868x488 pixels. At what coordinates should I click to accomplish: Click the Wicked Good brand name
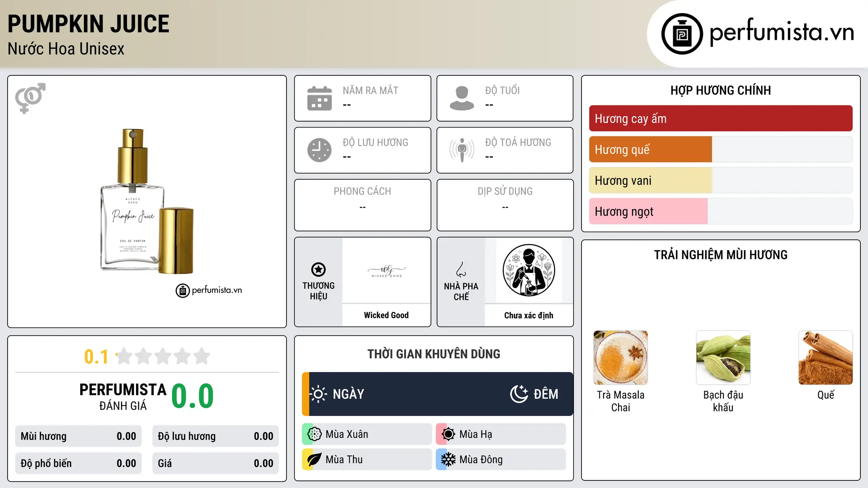[386, 315]
